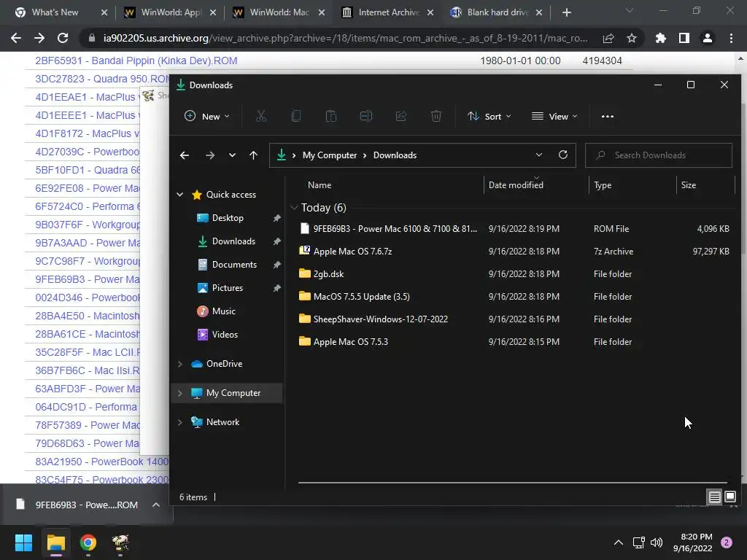Open the volume control in system tray
The height and width of the screenshot is (560, 747).
point(657,542)
